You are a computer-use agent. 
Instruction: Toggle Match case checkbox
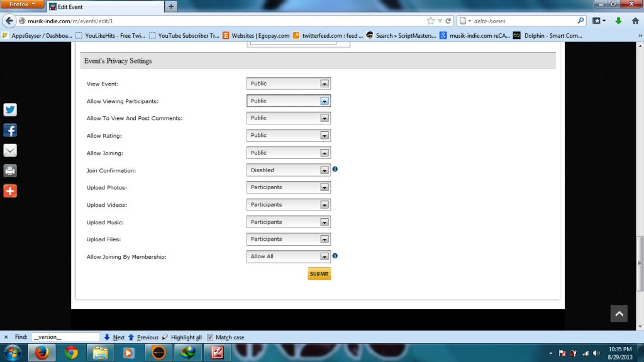click(x=210, y=337)
